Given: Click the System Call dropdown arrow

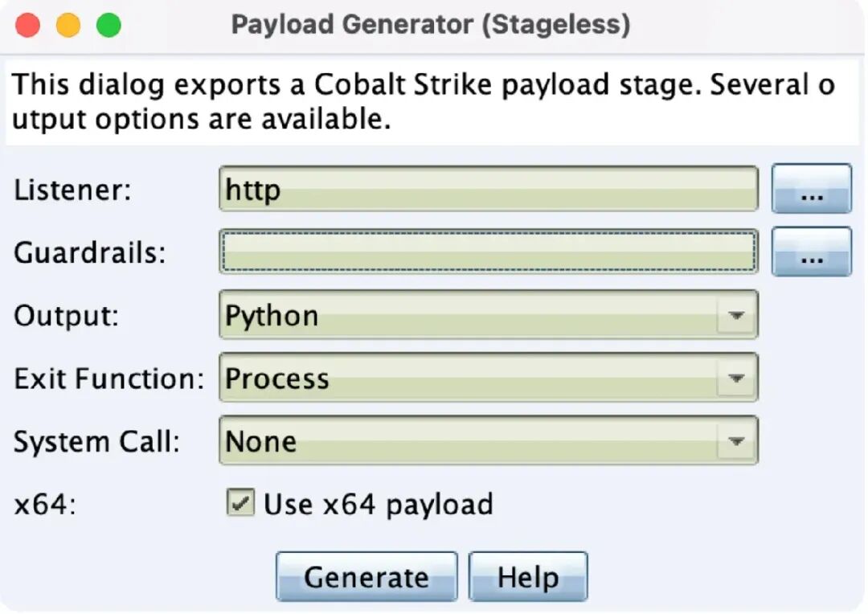Looking at the screenshot, I should tap(735, 441).
